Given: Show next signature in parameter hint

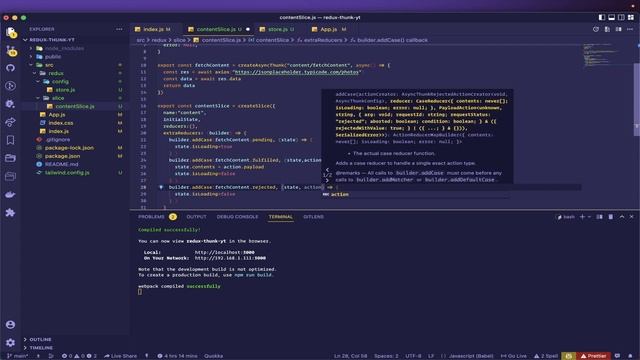Looking at the screenshot, I should 327,180.
